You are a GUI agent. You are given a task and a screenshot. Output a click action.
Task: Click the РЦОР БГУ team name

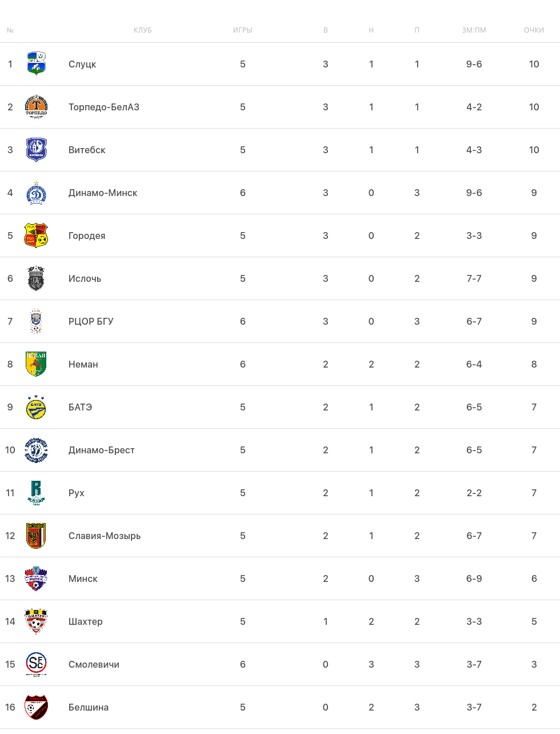pos(91,321)
